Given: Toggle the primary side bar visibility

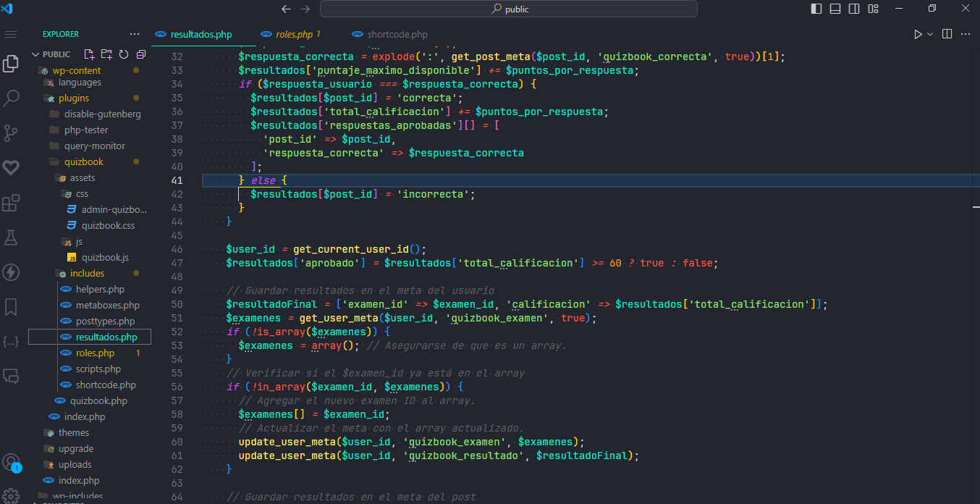Looking at the screenshot, I should 816,9.
